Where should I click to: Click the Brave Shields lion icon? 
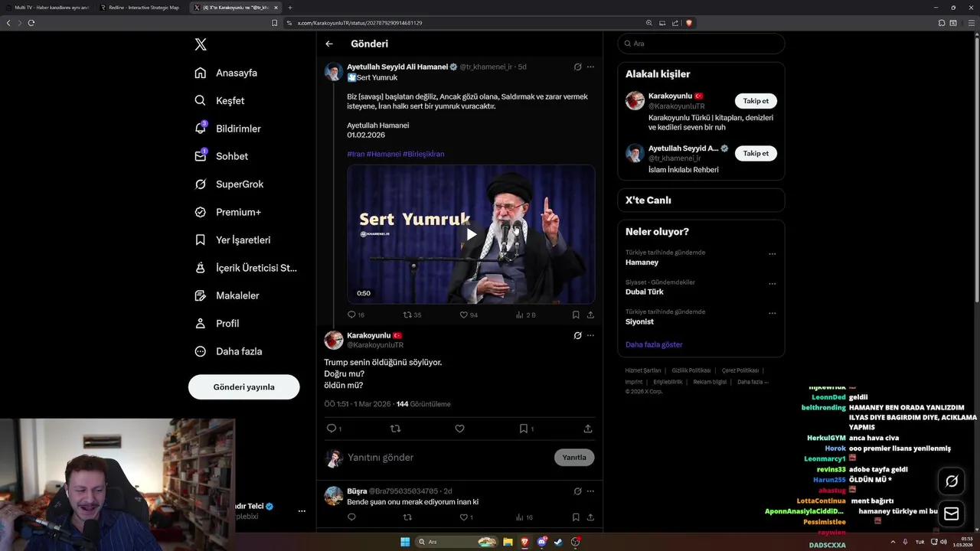[x=689, y=23]
